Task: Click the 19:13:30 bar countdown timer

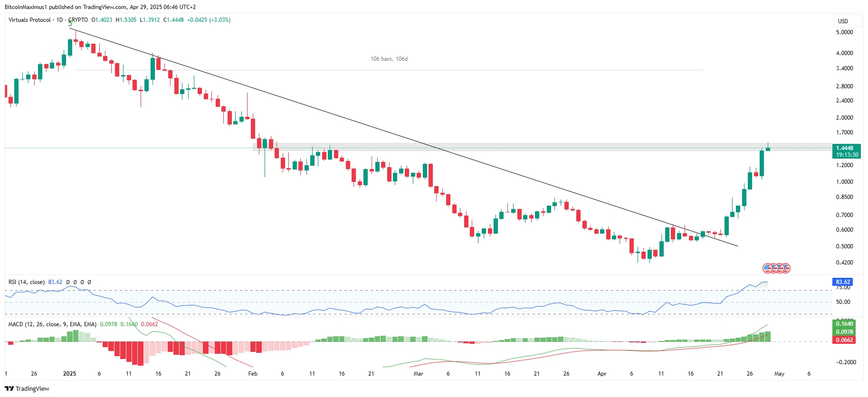Action: point(847,155)
